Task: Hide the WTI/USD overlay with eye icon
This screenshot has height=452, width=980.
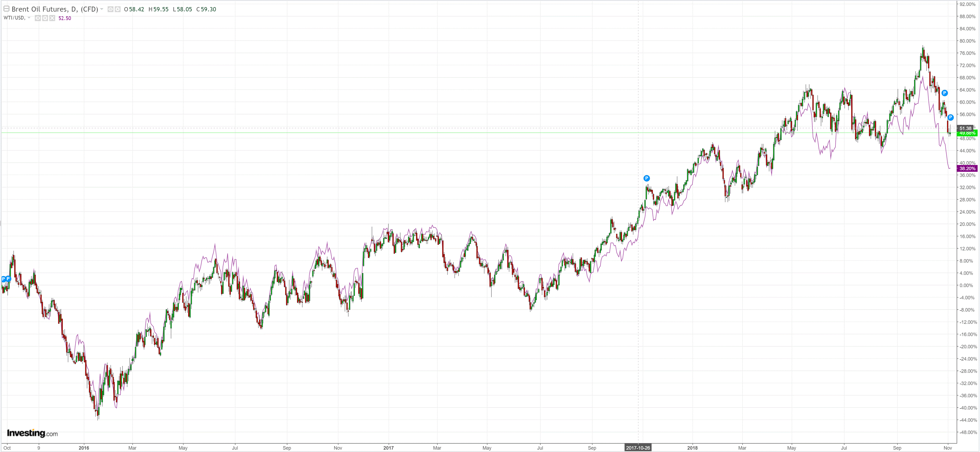Action: (38, 18)
